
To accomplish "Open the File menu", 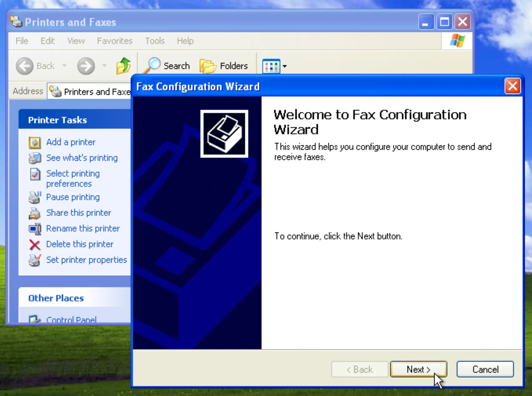I will pyautogui.click(x=21, y=41).
